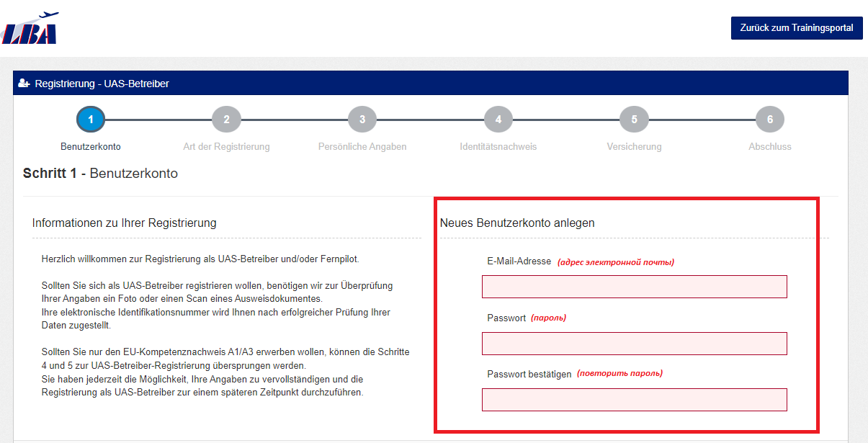Select step 5 circle in progress bar
868x443 pixels.
click(x=634, y=120)
